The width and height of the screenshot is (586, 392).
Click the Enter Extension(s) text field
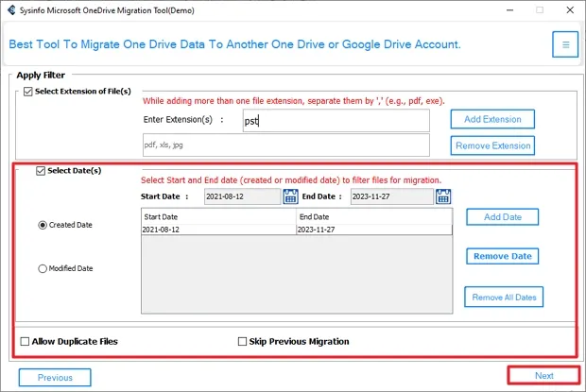coord(335,120)
